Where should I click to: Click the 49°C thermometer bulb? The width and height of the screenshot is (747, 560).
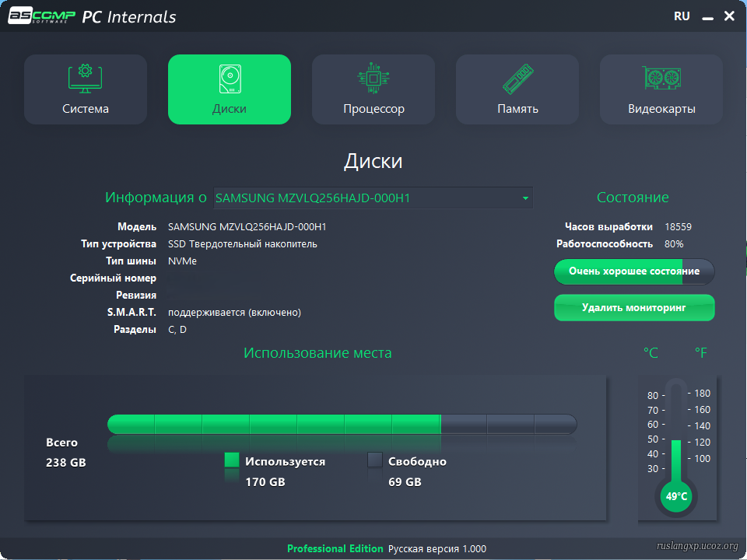[676, 496]
